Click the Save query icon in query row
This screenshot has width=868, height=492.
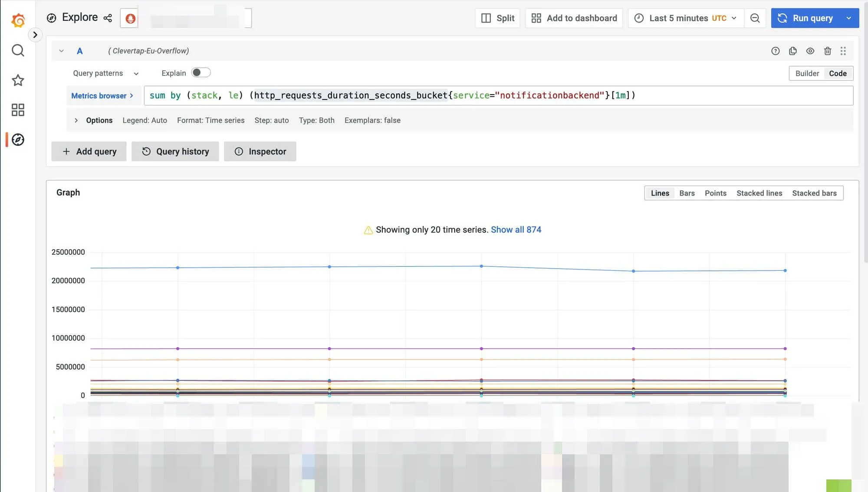[x=793, y=51]
